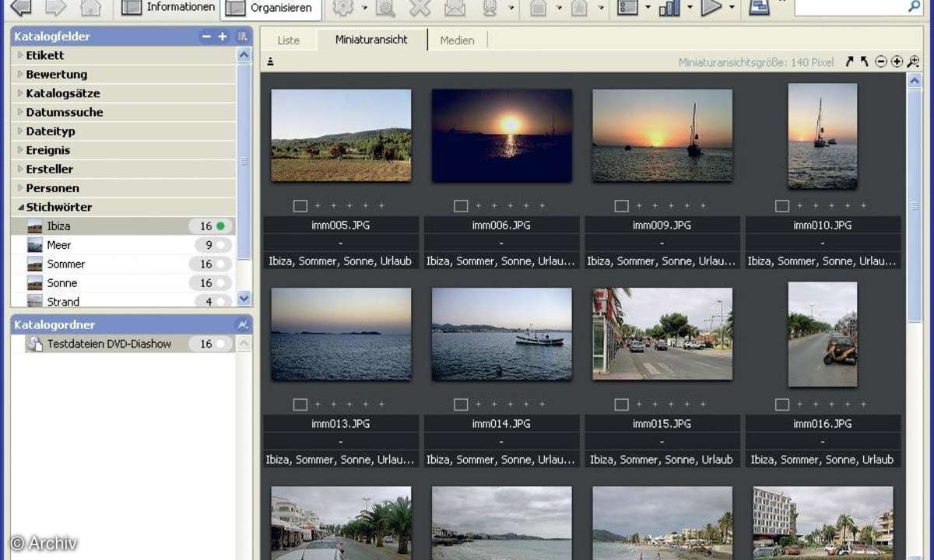Collapse the Stichwörter catalog field
The width and height of the screenshot is (934, 560).
(20, 208)
